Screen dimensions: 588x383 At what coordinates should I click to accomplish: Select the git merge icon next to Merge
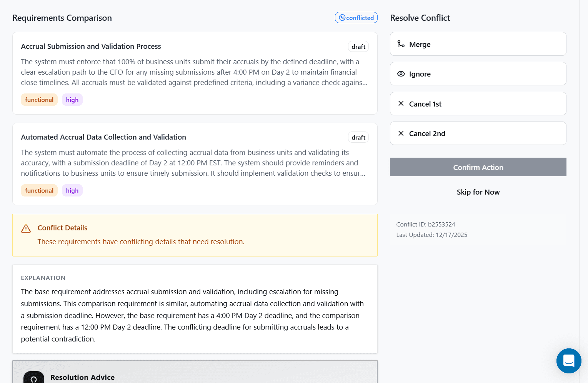tap(401, 44)
